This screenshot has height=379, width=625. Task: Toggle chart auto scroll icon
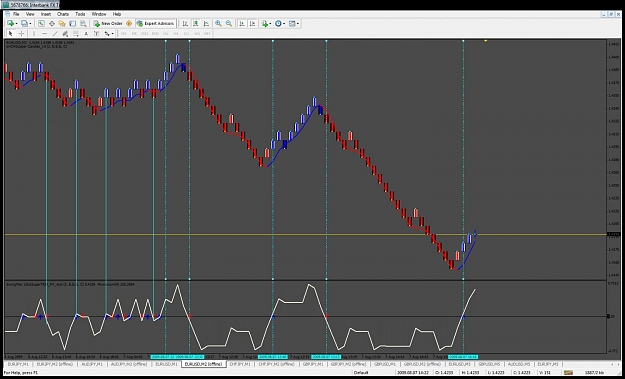click(x=242, y=24)
